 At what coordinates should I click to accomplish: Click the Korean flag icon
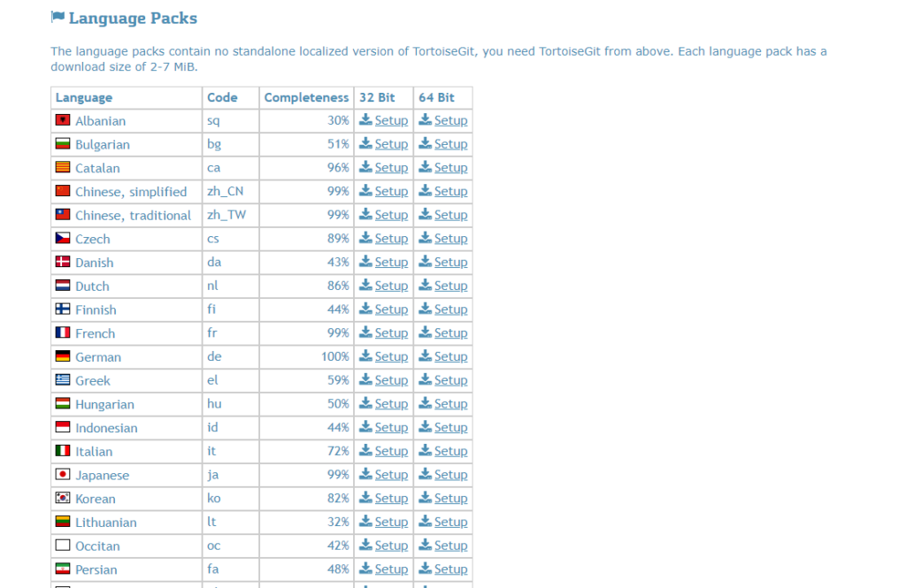(x=63, y=498)
